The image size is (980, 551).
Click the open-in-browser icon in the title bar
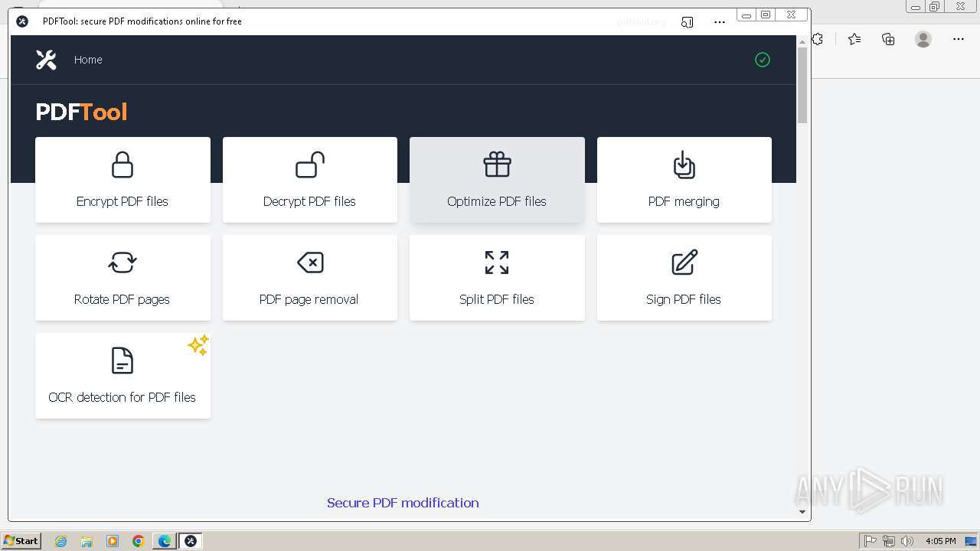[688, 22]
